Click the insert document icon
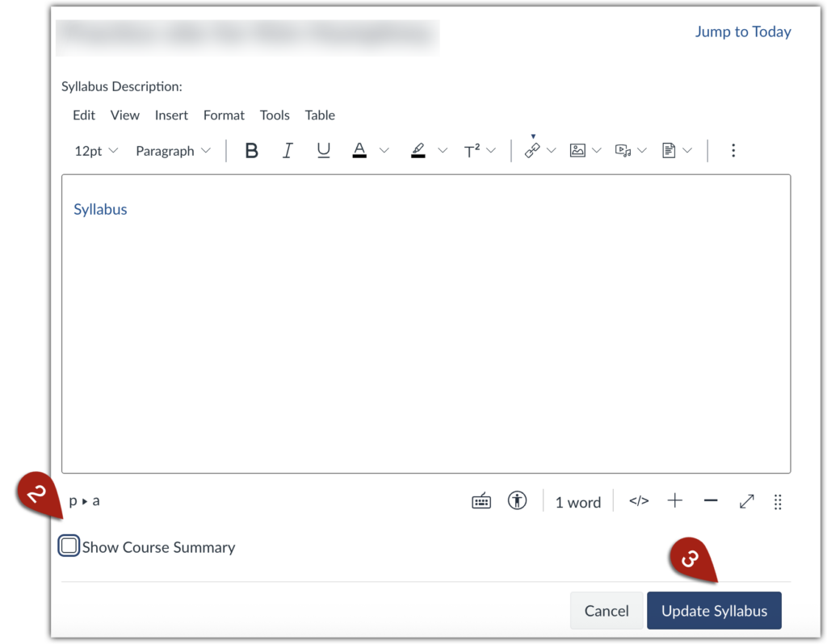This screenshot has height=644, width=827. pos(668,151)
